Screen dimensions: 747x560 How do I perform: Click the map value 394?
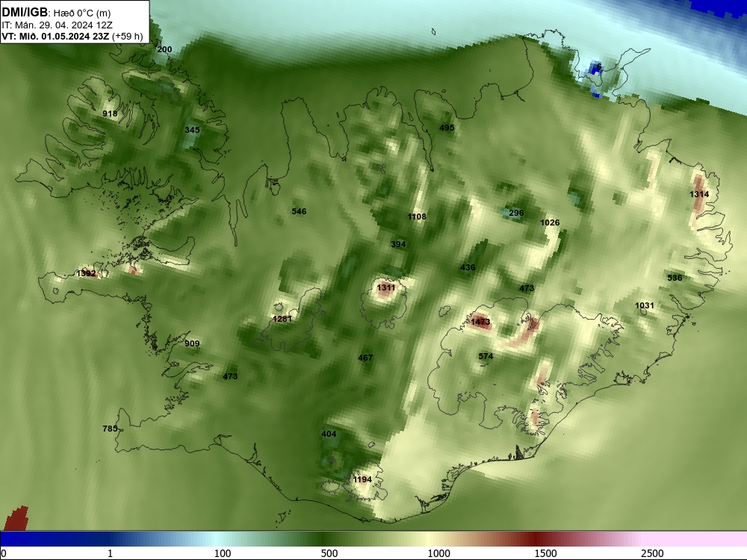[x=398, y=244]
